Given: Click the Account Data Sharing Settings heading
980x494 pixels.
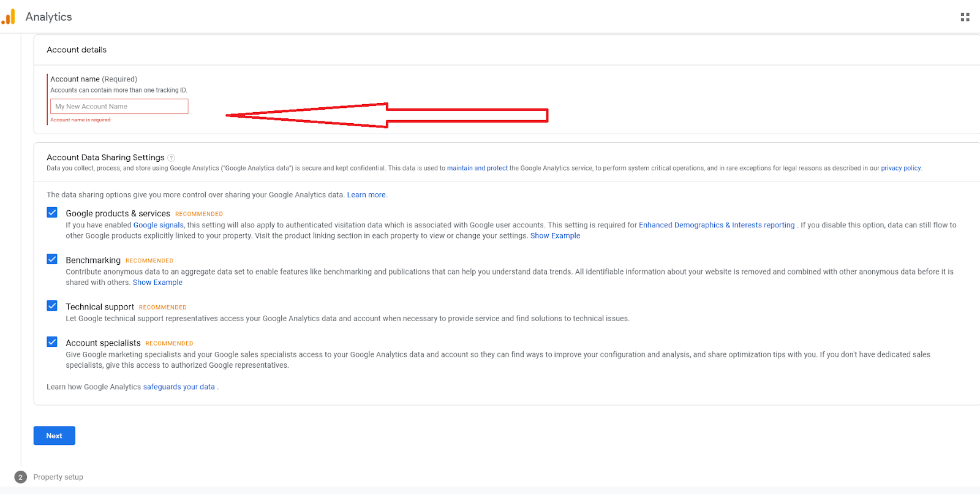Looking at the screenshot, I should coord(105,158).
